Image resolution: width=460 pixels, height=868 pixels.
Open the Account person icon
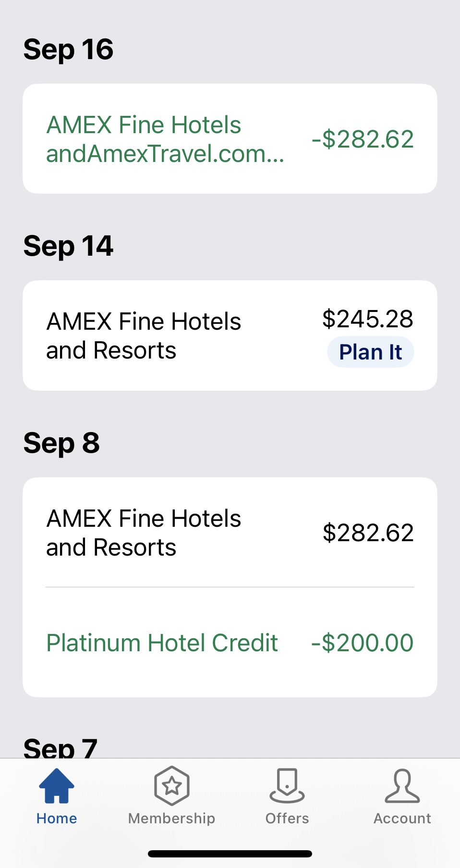[402, 786]
